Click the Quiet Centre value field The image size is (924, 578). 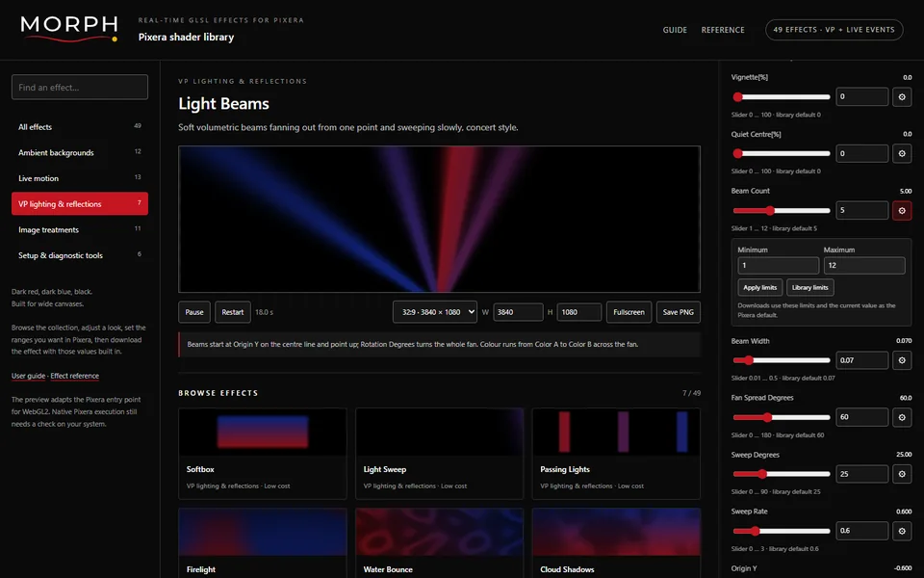click(x=861, y=153)
